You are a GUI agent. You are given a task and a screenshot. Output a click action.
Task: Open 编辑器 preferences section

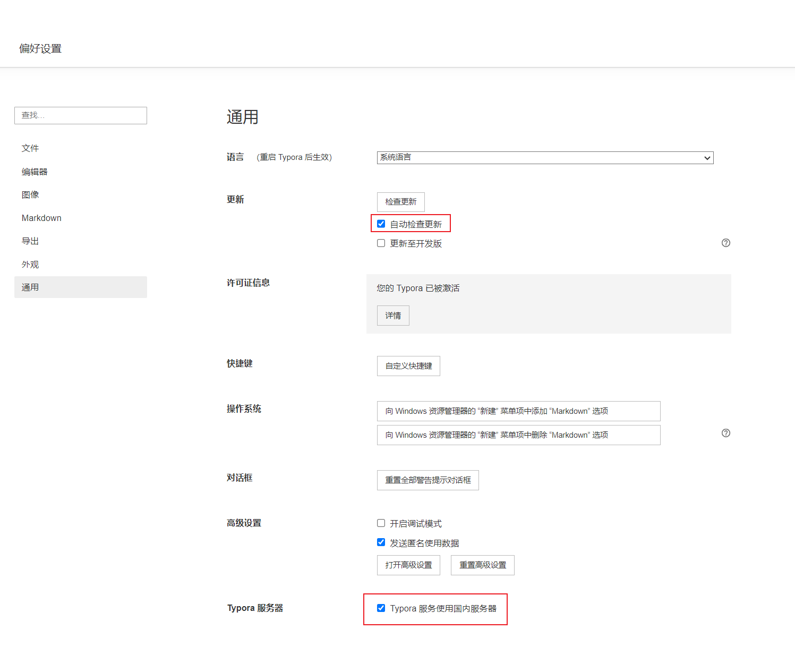[81, 172]
